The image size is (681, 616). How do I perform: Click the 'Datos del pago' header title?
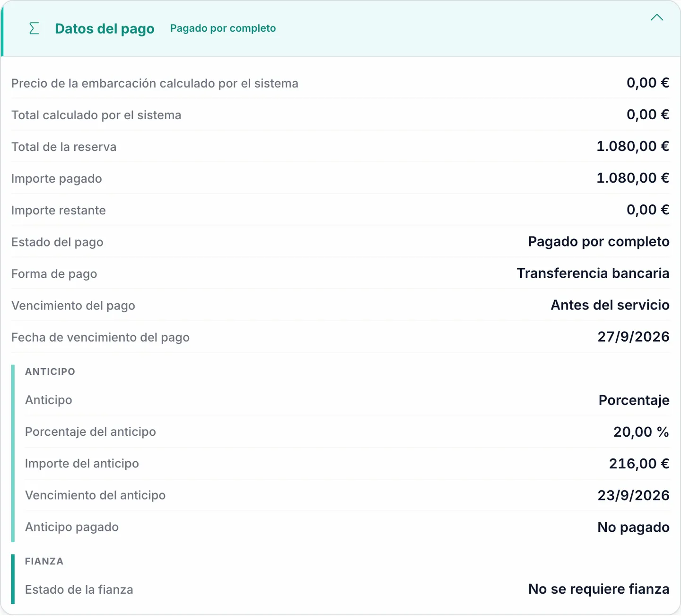click(105, 28)
